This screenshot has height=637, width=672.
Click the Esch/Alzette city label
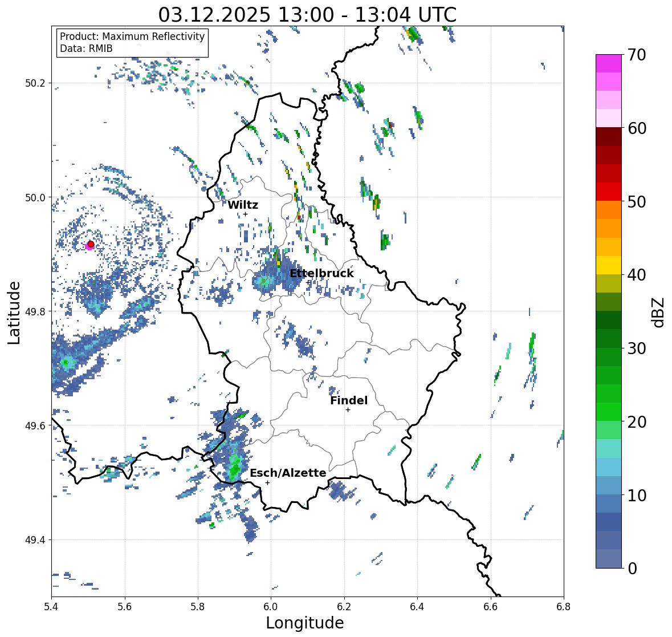pos(288,473)
